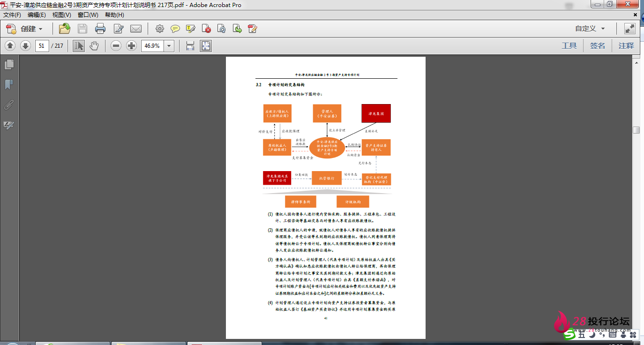
Task: Open the 自定义 customize dropdown
Action: (590, 29)
